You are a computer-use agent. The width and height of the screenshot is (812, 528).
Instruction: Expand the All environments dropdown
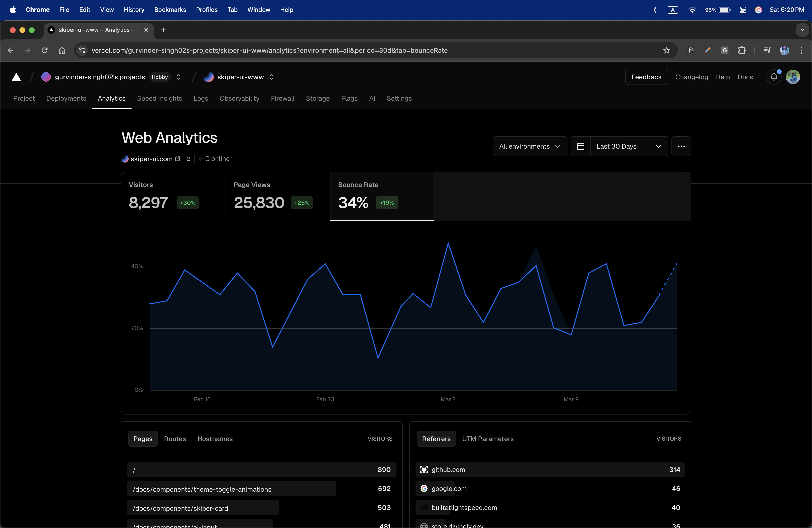(530, 146)
